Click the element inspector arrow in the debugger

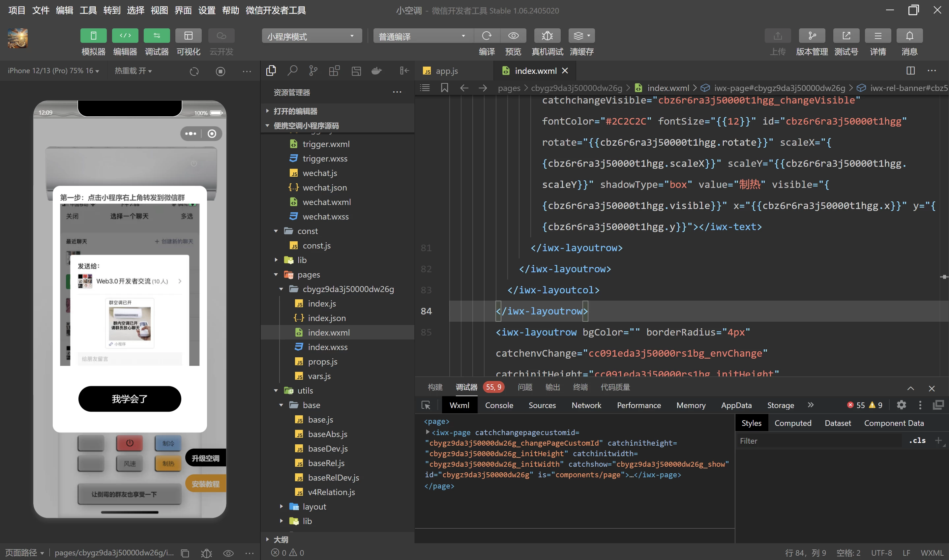426,405
